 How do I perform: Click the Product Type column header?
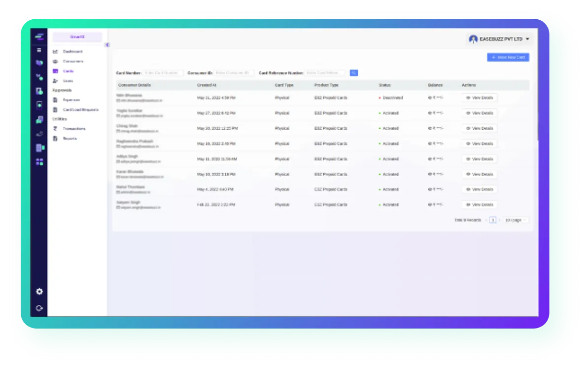[326, 85]
